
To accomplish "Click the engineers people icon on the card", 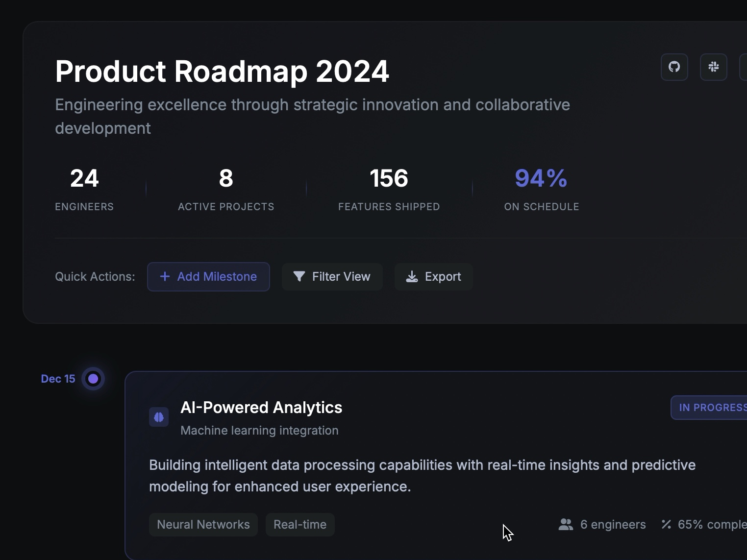I will [565, 524].
